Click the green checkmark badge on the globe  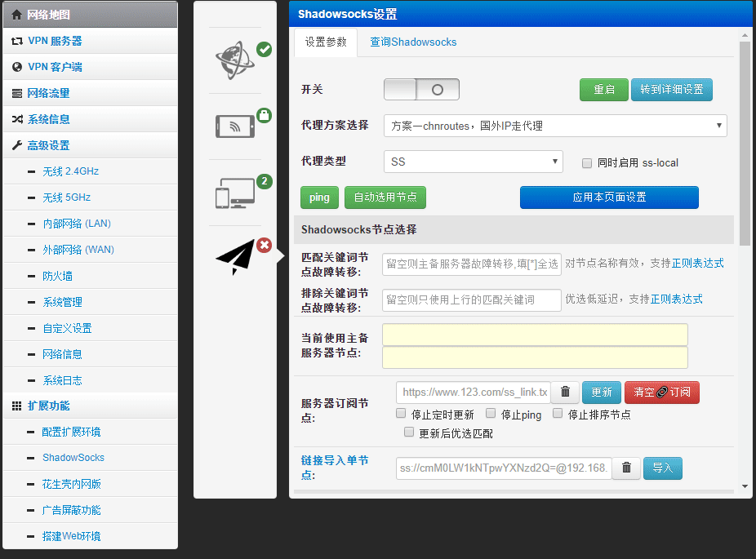pos(265,49)
